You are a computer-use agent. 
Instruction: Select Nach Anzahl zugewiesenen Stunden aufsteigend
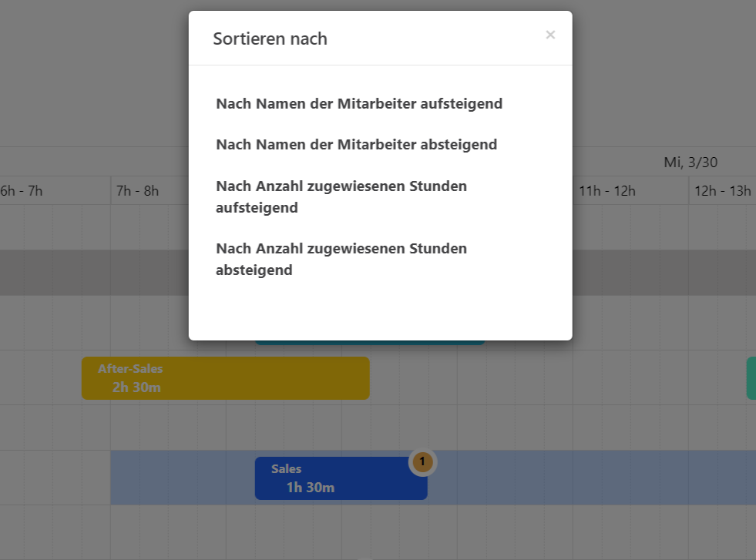pos(341,196)
